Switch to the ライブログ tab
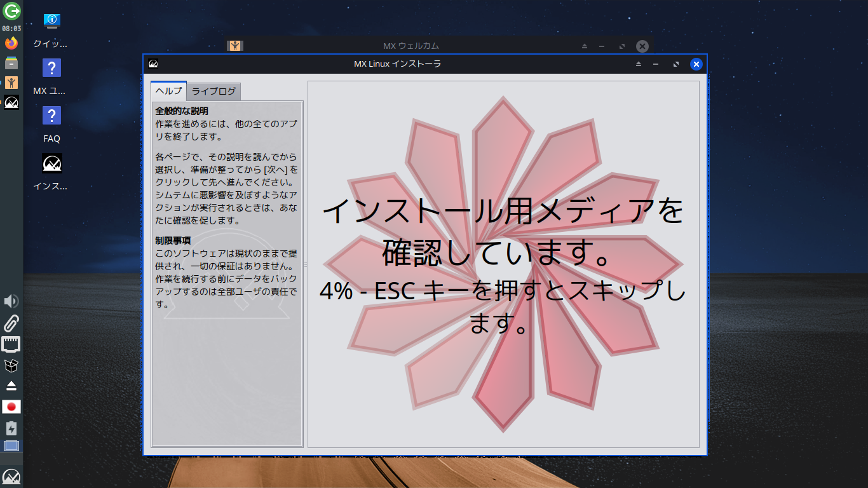868x488 pixels. point(214,91)
